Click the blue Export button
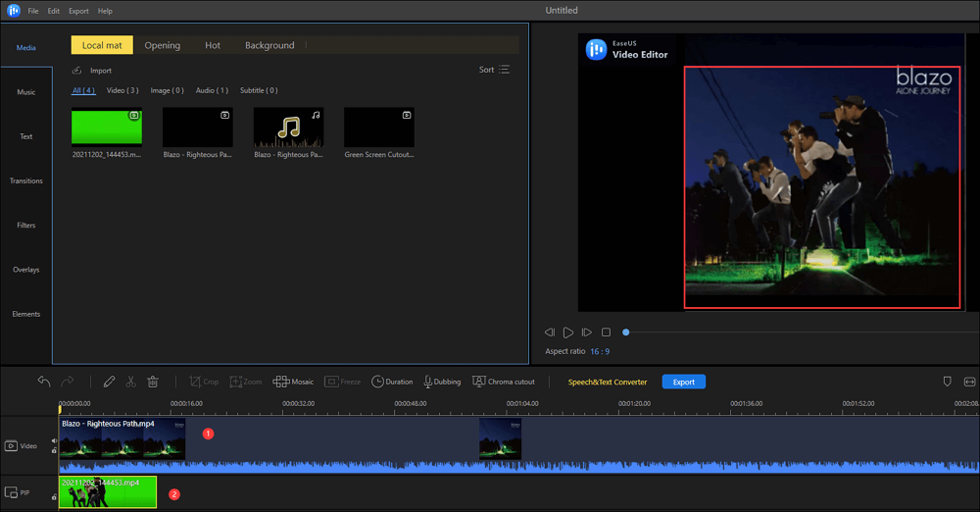Image resolution: width=980 pixels, height=512 pixels. (x=683, y=382)
